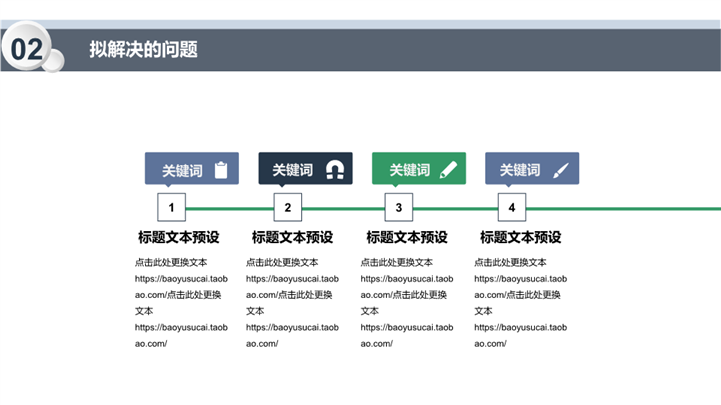The height and width of the screenshot is (405, 721).
Task: Click the body text paragraph under step 2
Action: point(292,302)
